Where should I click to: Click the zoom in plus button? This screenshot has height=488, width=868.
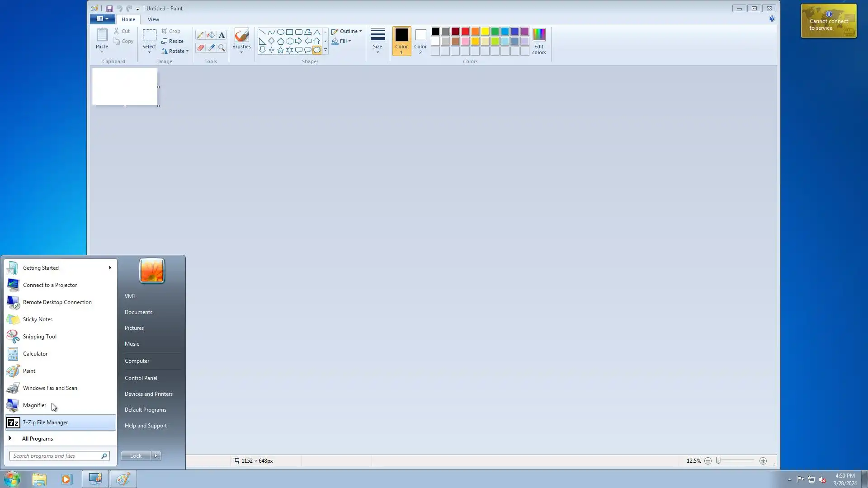pos(763,461)
